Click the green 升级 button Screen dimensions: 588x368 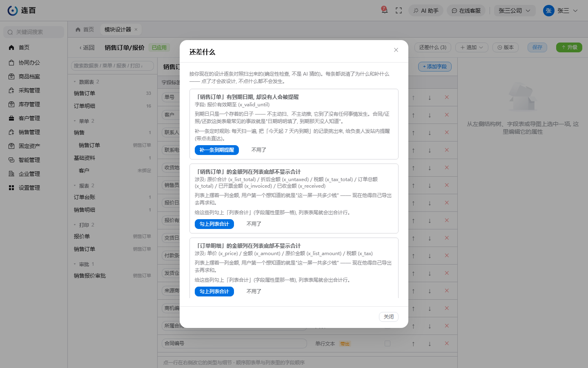(x=569, y=47)
